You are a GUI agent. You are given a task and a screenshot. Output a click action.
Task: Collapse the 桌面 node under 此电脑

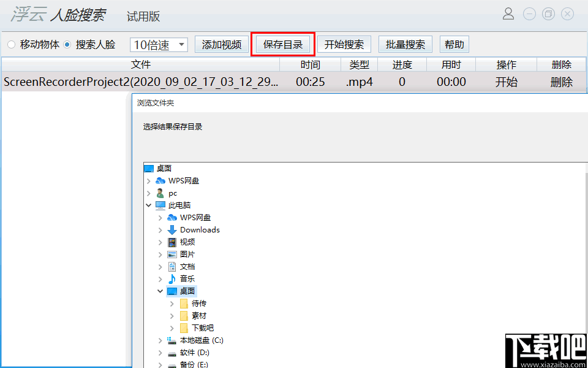tap(160, 291)
